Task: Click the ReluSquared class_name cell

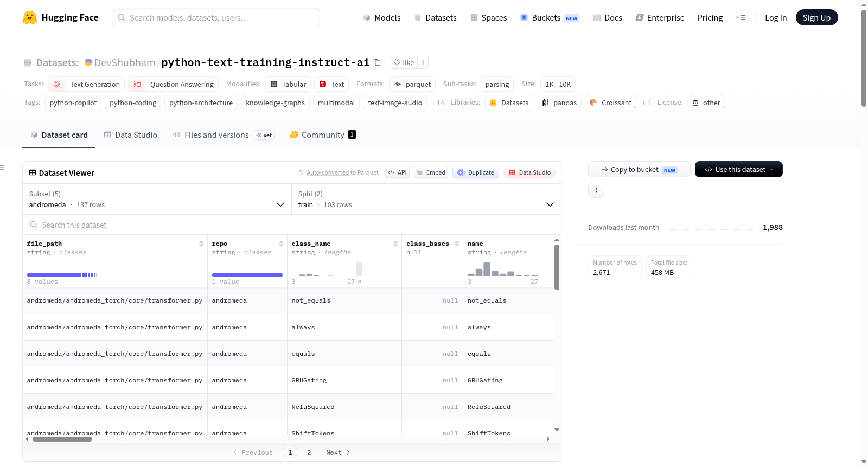Action: click(344, 407)
